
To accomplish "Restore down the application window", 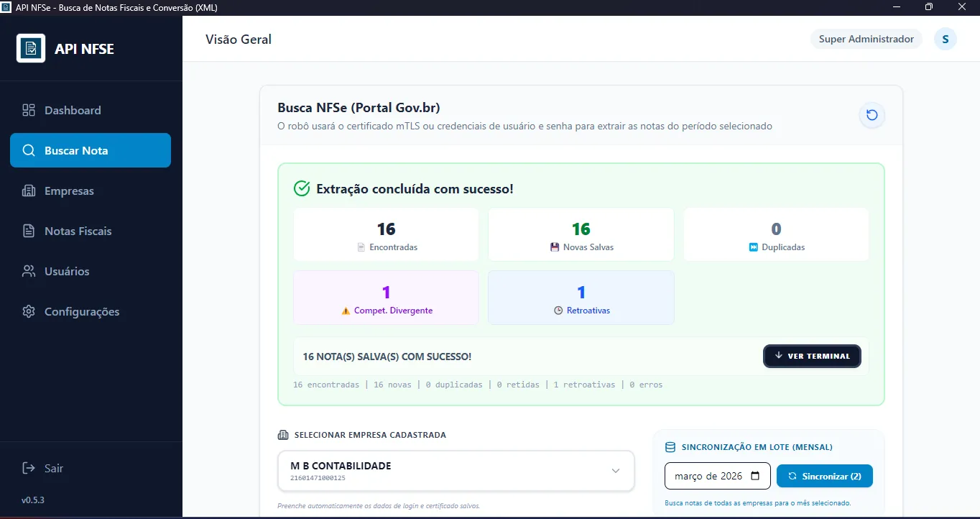I will coord(929,7).
